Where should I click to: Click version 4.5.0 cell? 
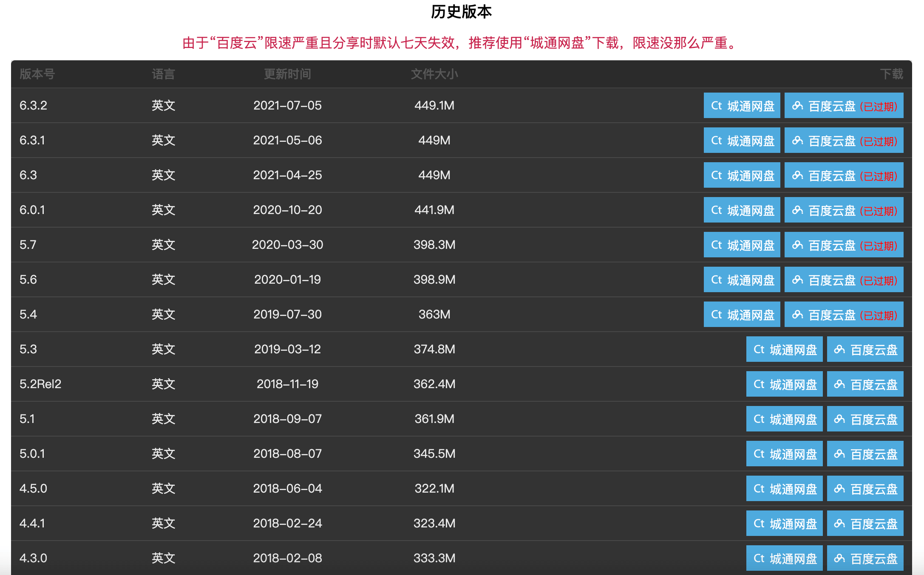[33, 488]
